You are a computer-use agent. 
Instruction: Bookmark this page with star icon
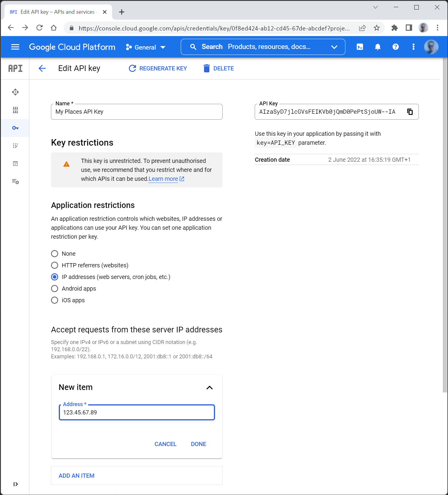click(377, 28)
